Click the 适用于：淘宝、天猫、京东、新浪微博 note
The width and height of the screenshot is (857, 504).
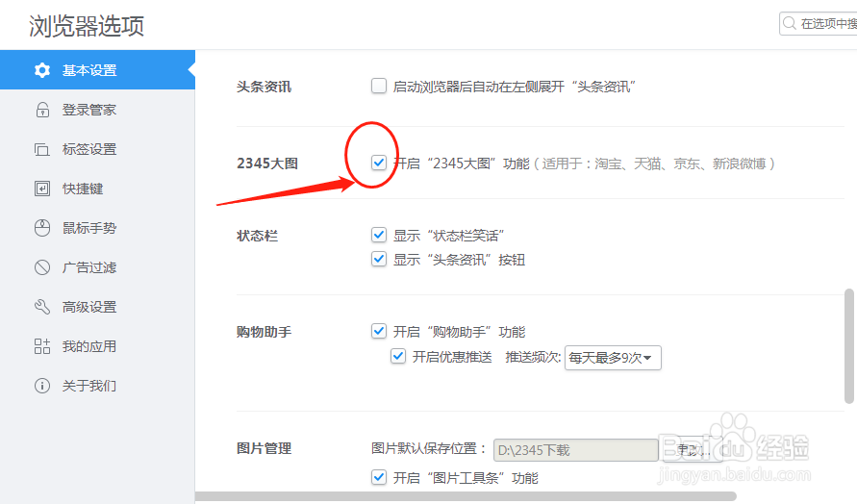pyautogui.click(x=654, y=164)
